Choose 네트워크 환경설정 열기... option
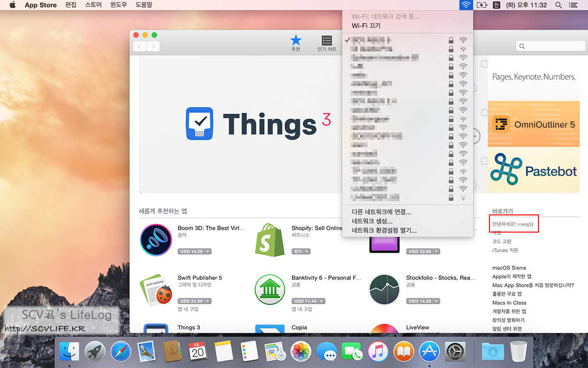588x368 pixels. (408, 230)
